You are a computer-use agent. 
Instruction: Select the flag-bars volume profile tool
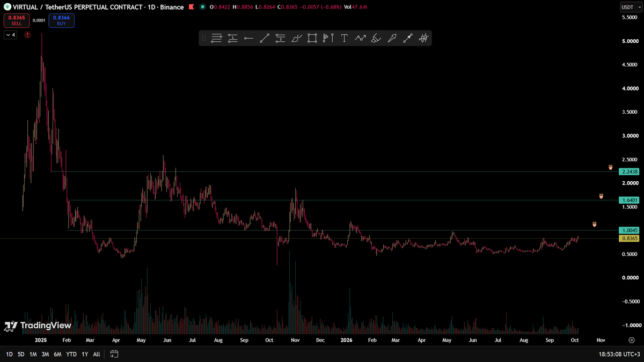325,38
